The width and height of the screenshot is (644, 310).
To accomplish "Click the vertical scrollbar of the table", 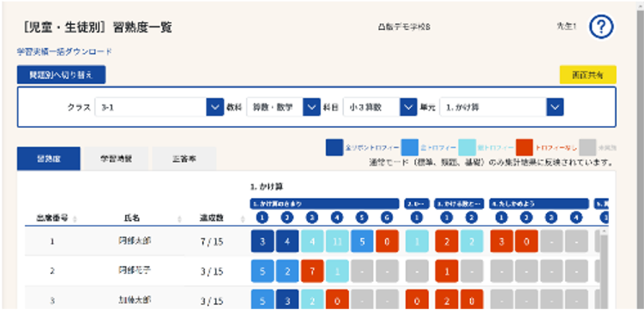I will (x=604, y=269).
